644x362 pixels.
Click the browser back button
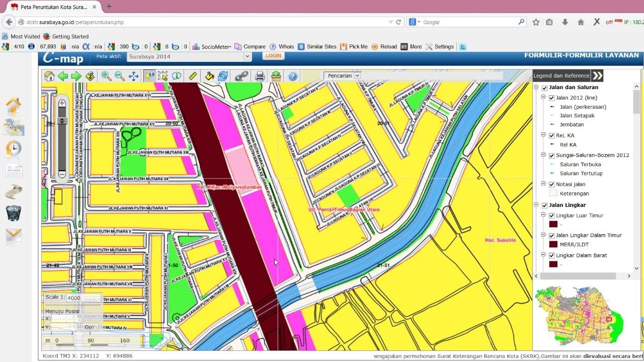click(x=9, y=22)
